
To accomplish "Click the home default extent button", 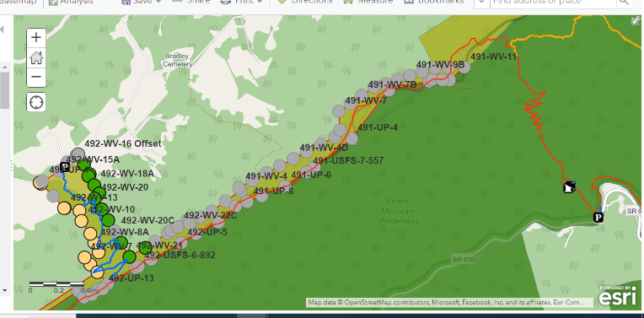I will (x=36, y=57).
